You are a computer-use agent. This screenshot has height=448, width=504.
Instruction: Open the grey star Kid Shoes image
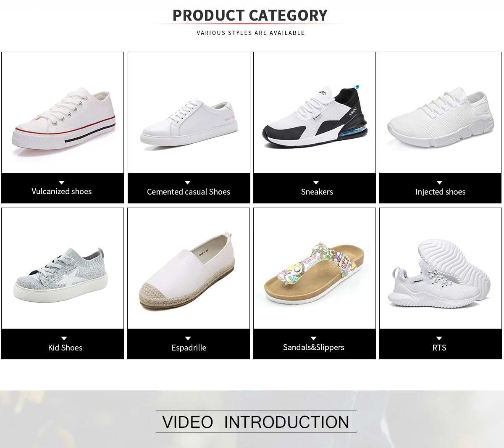63,268
